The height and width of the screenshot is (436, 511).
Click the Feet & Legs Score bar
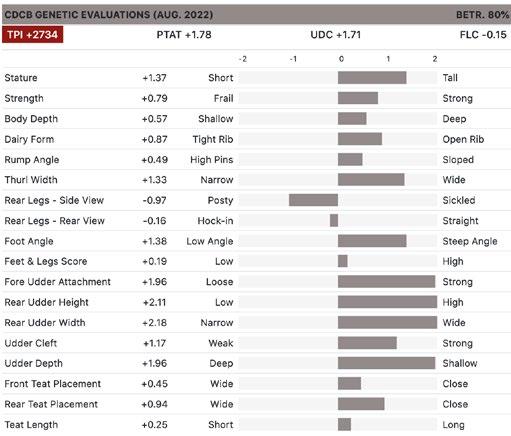click(x=343, y=261)
